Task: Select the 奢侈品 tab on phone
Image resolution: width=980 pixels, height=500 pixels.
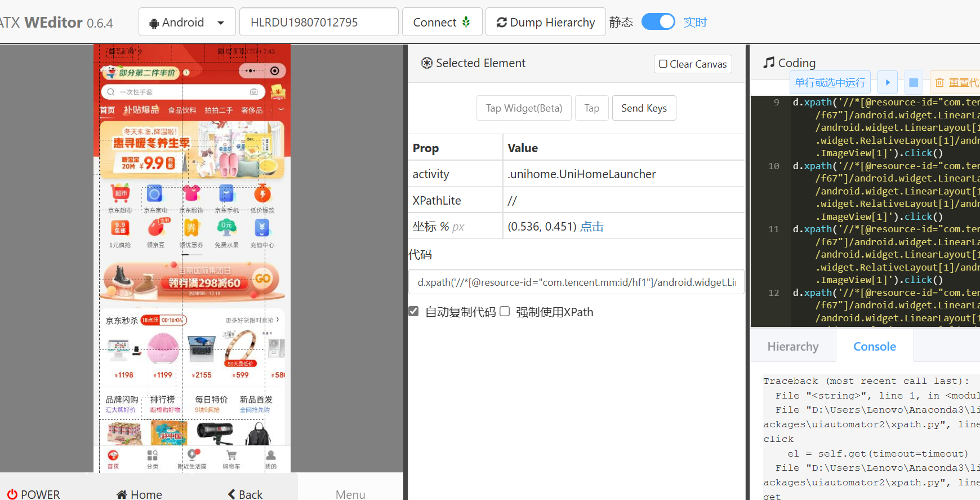Action: click(252, 110)
